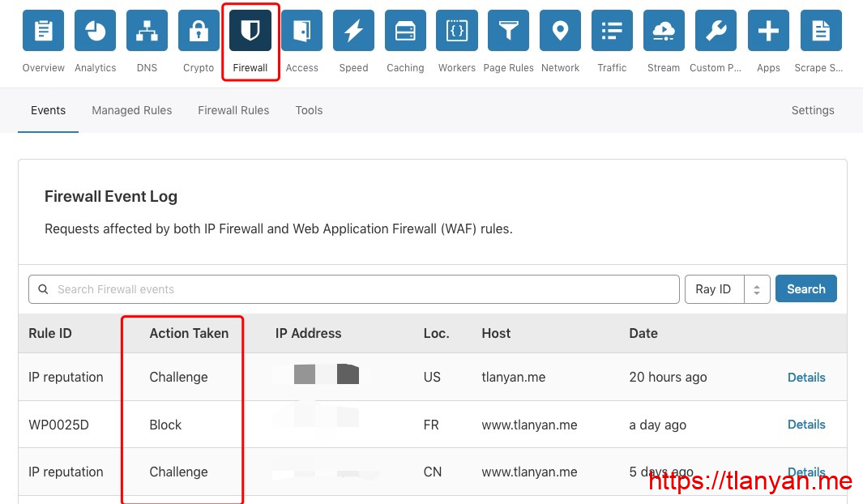This screenshot has height=504, width=863.
Task: Open the Tools tab
Action: click(x=309, y=110)
